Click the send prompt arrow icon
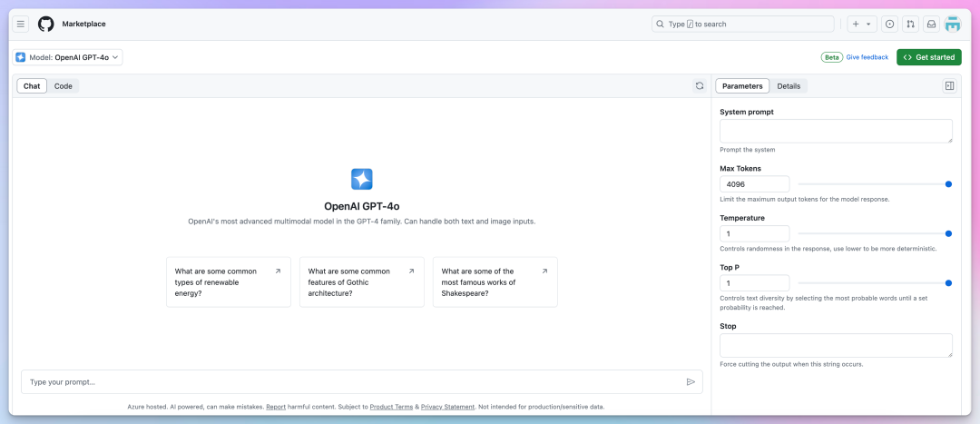This screenshot has height=424, width=980. (x=691, y=382)
